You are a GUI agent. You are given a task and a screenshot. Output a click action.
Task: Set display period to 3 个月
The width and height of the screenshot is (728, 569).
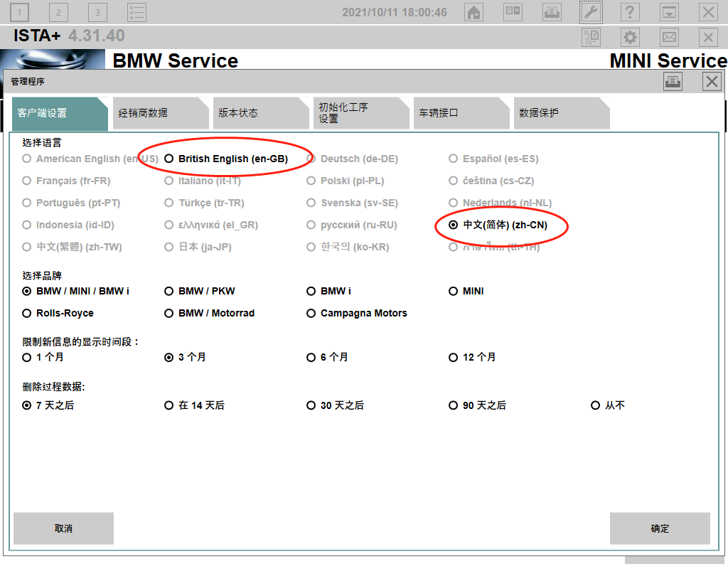[185, 357]
